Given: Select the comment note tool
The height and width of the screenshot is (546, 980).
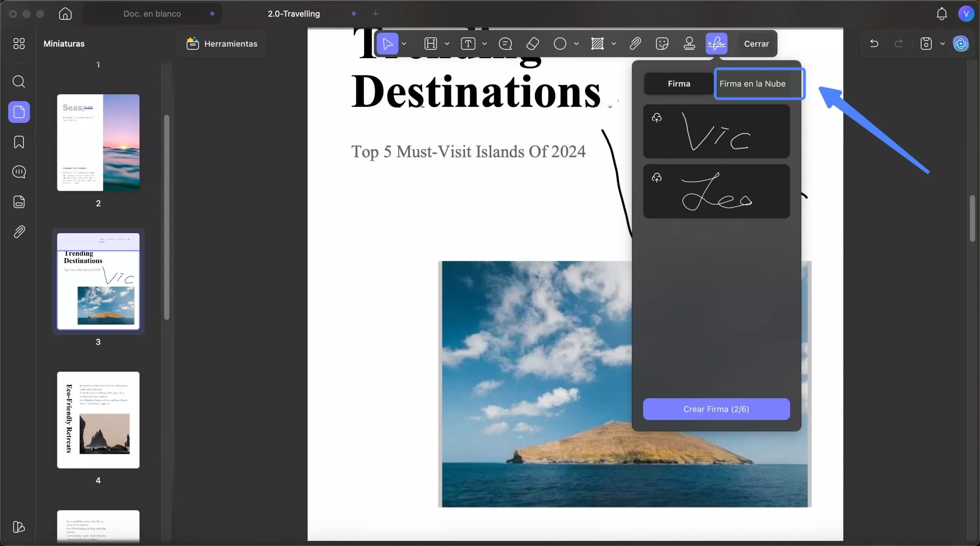Looking at the screenshot, I should pos(505,44).
